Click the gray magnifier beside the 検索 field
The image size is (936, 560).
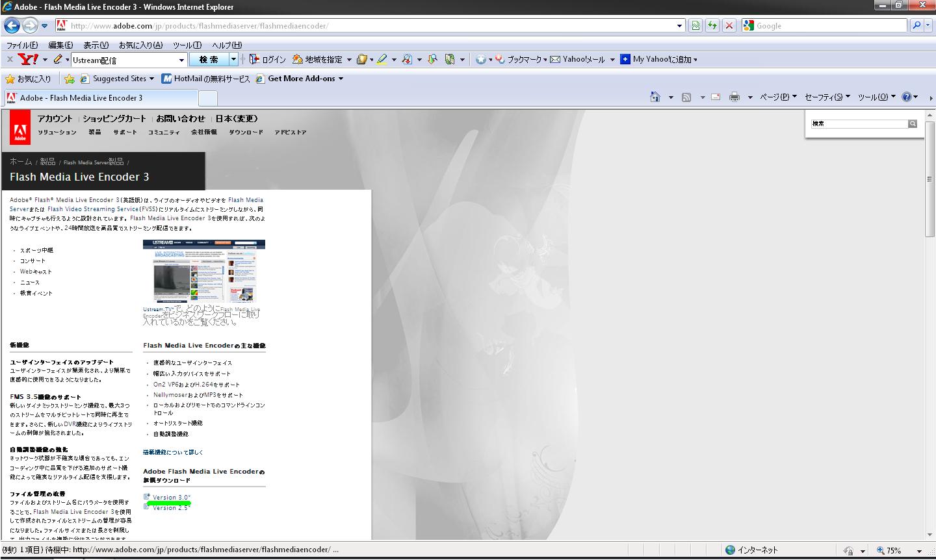click(x=913, y=123)
